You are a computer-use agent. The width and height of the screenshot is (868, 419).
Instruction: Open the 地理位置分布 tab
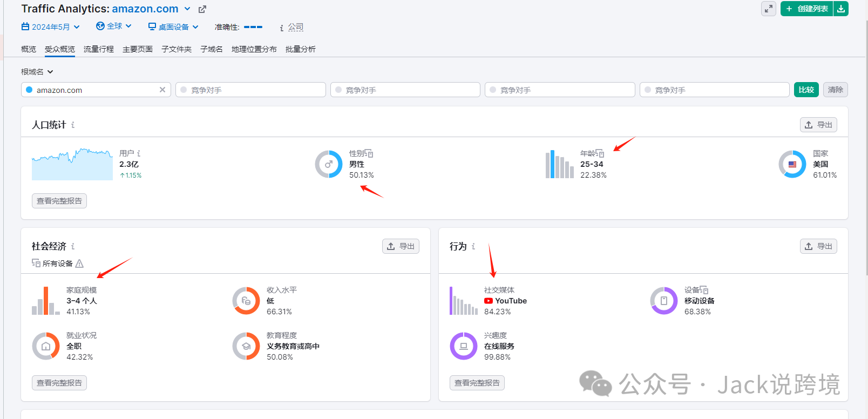254,49
